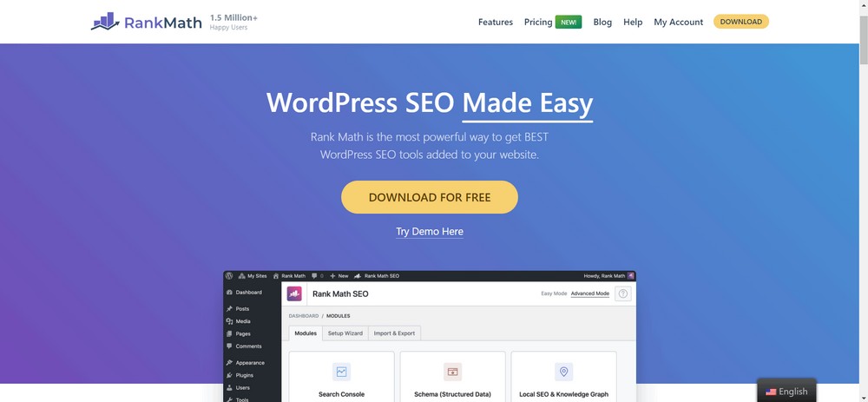Click the Search Console chart icon
The image size is (868, 402).
341,372
